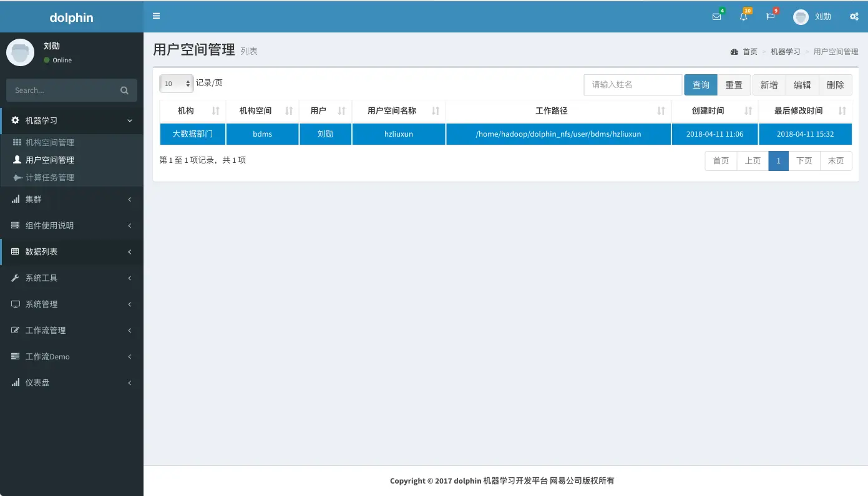Viewport: 868px width, 496px height.
Task: Sort by 用户 column sort arrows
Action: 341,111
